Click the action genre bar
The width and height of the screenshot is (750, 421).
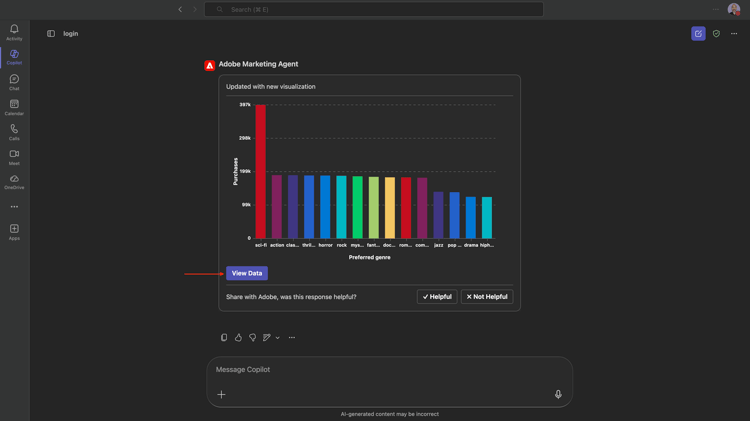pyautogui.click(x=277, y=207)
